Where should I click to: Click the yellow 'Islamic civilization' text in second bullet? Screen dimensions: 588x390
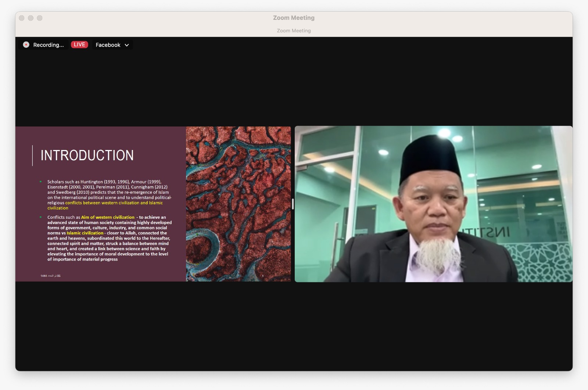(x=85, y=233)
